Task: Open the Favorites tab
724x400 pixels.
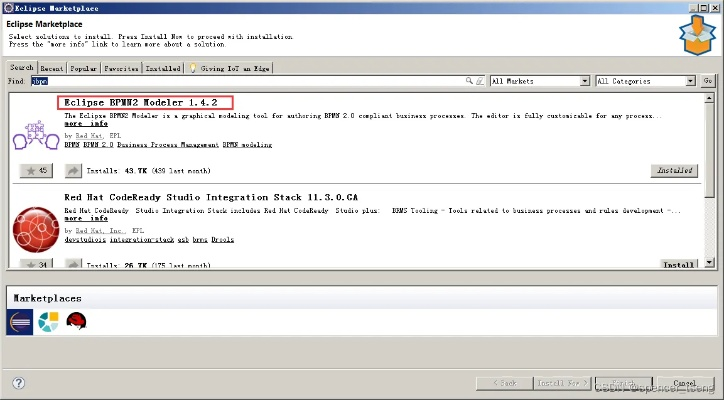Action: tap(121, 68)
